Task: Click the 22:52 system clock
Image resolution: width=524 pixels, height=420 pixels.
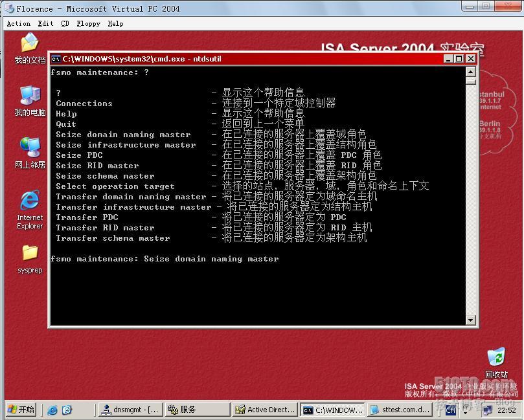Action: pos(507,410)
